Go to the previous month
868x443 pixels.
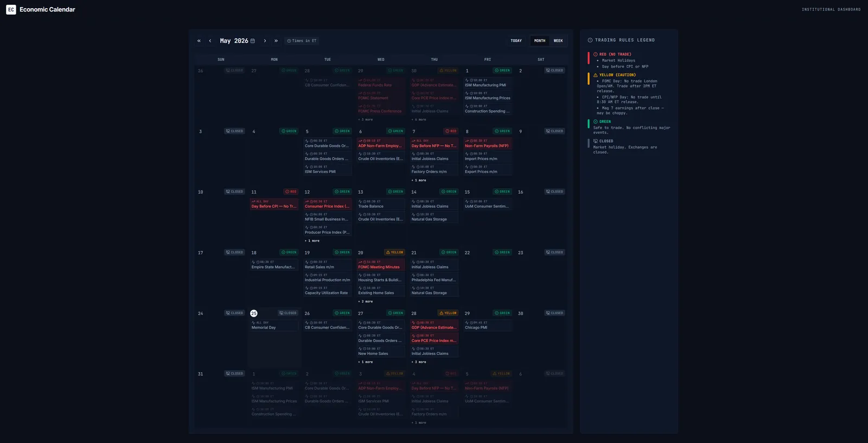click(x=210, y=41)
